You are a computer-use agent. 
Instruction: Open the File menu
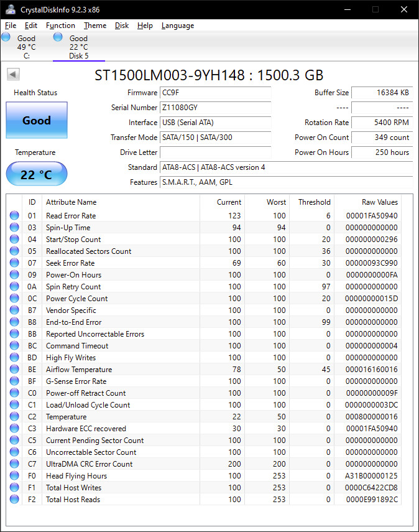pyautogui.click(x=11, y=26)
